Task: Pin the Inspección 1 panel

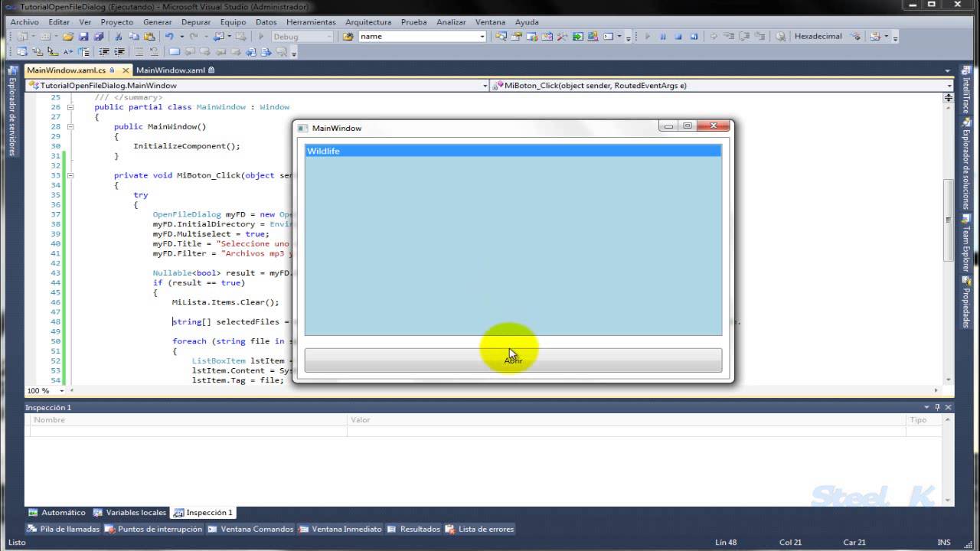Action: tap(937, 407)
